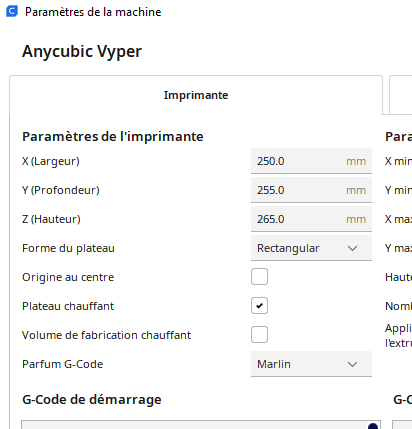412x429 pixels.
Task: Click the Parfum G-Code label
Action: 63,364
